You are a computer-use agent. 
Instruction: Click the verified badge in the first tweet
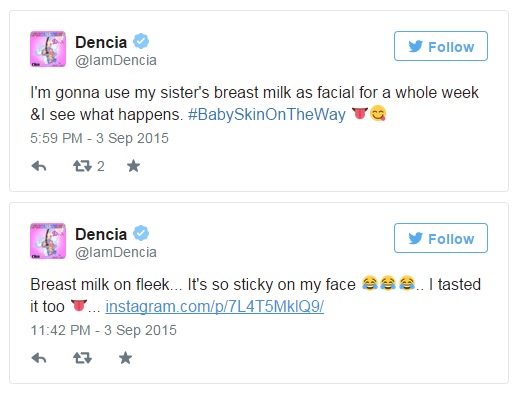(141, 41)
